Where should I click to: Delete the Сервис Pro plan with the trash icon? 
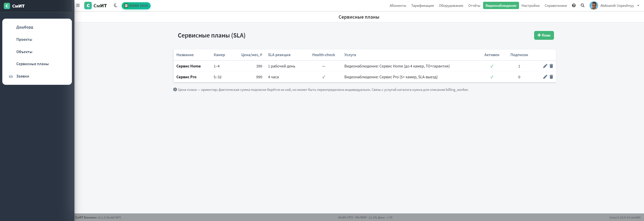coord(551,77)
